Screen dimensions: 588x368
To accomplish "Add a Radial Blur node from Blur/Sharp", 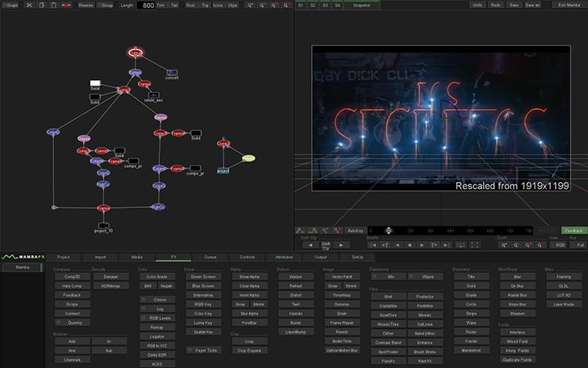I will point(517,295).
